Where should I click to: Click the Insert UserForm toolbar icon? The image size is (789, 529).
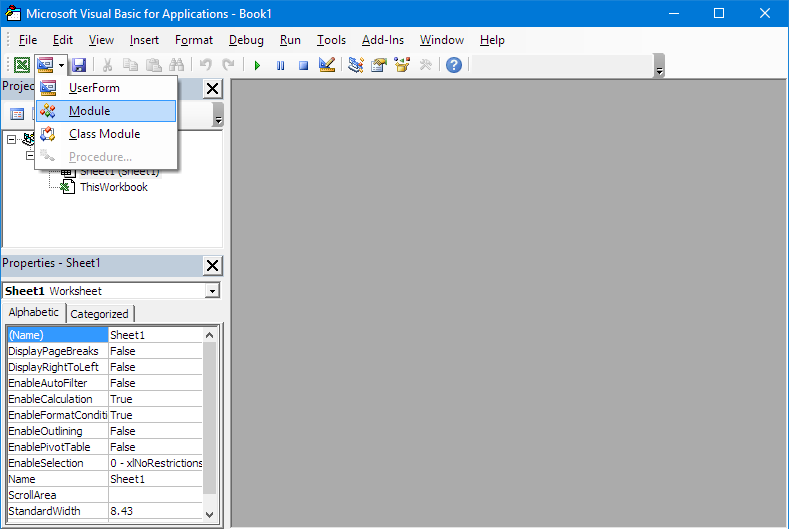(x=45, y=65)
